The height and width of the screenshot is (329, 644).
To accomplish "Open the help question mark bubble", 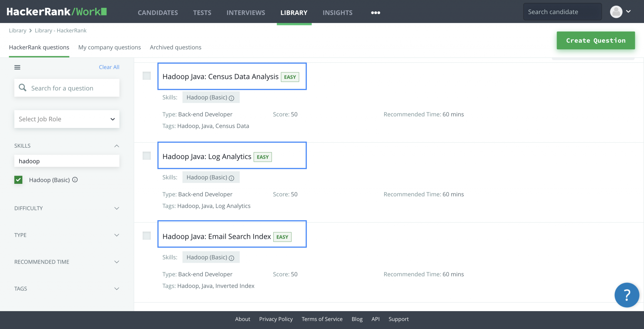I will 627,295.
